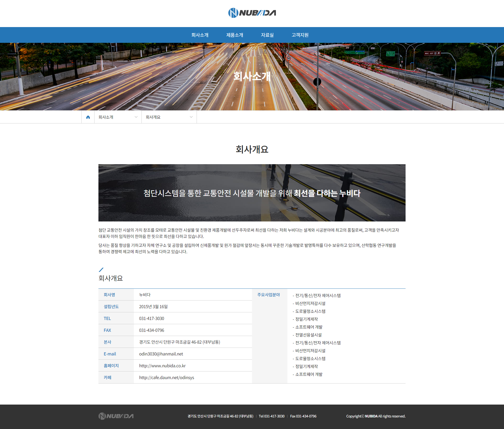Expand the 회사소개 breadcrumb dropdown
Image resolution: width=504 pixels, height=429 pixels.
(118, 117)
